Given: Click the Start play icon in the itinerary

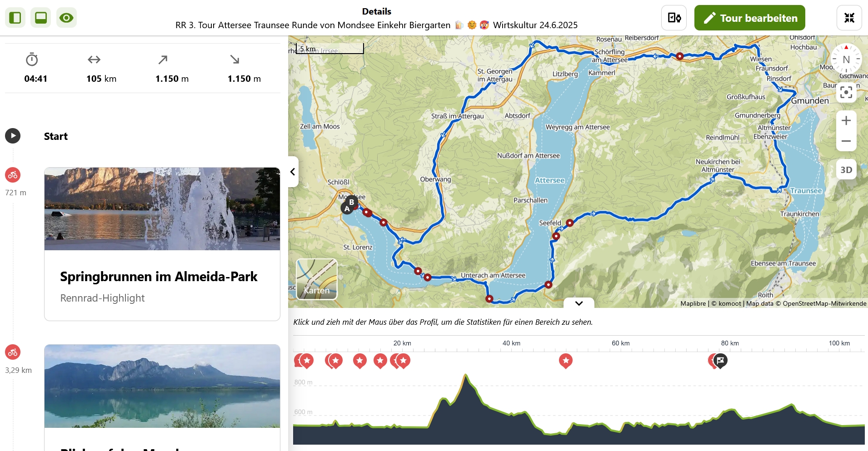Looking at the screenshot, I should [x=13, y=136].
